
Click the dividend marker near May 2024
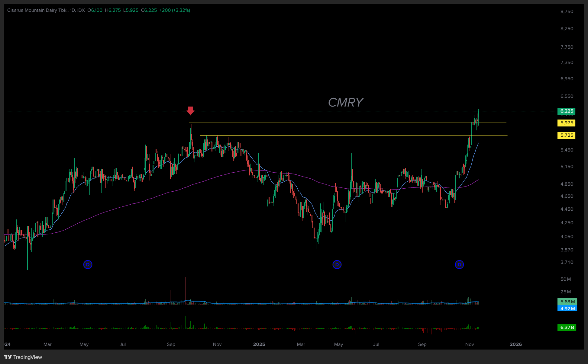(88, 265)
